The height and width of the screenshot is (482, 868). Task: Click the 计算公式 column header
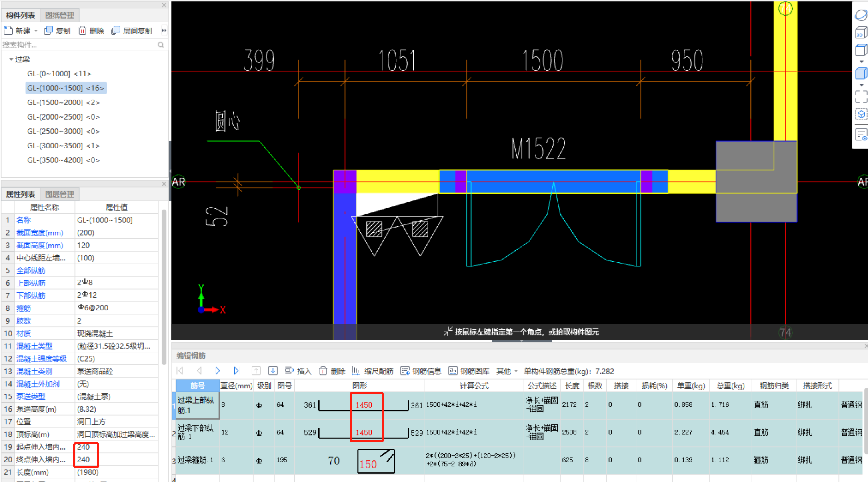(474, 386)
